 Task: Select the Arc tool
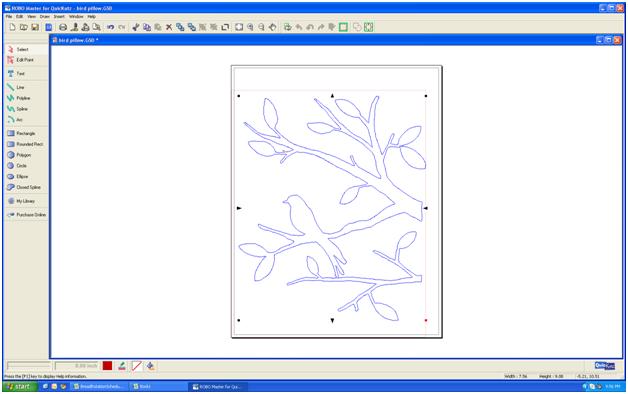[x=26, y=120]
